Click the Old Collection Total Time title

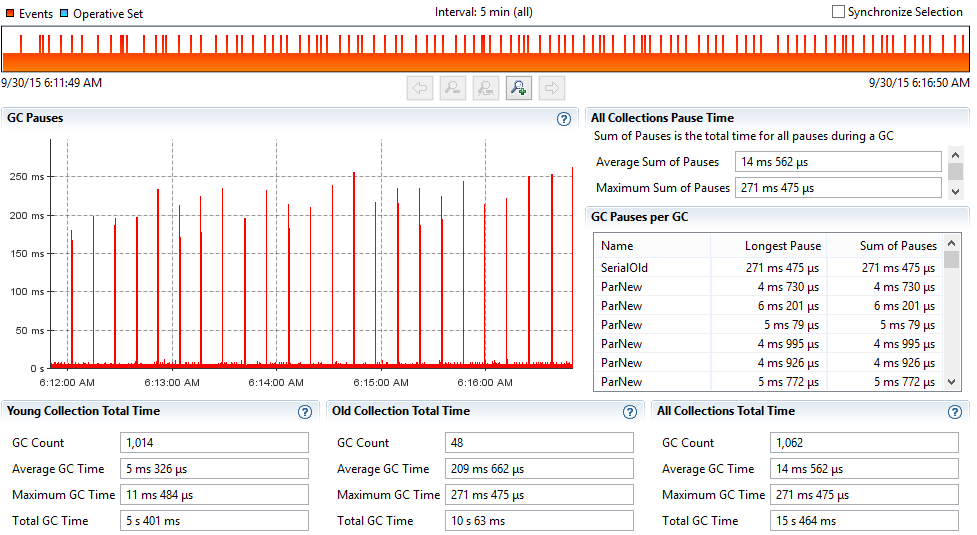pyautogui.click(x=401, y=411)
